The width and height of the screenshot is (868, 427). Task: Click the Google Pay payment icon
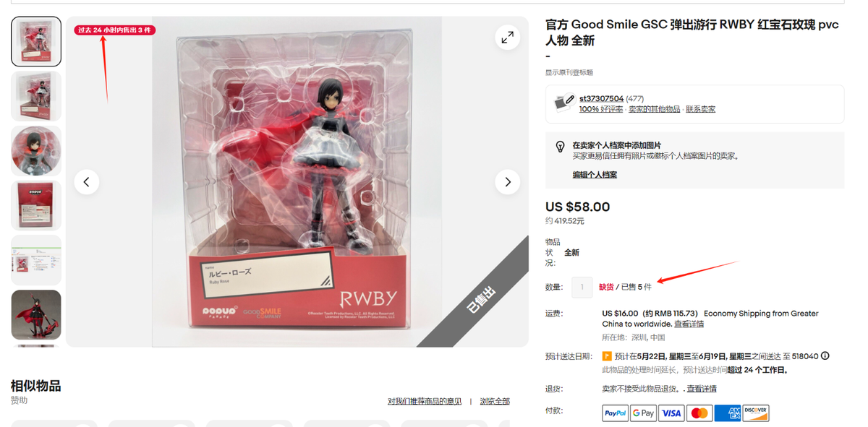tap(643, 413)
